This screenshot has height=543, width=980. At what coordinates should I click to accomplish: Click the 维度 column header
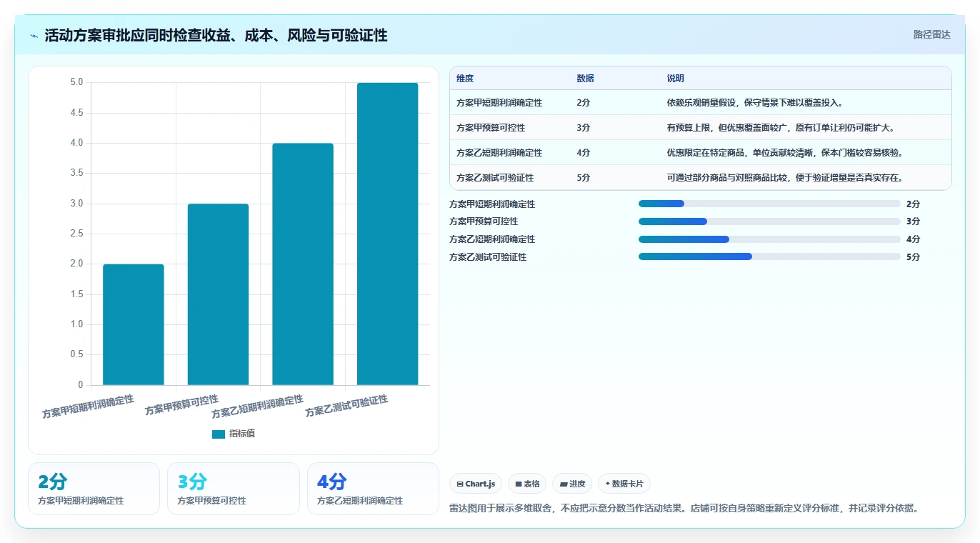[x=465, y=79]
